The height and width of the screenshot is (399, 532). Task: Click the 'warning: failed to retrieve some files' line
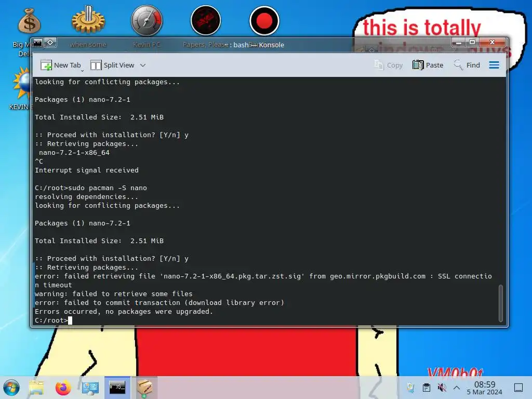point(113,294)
